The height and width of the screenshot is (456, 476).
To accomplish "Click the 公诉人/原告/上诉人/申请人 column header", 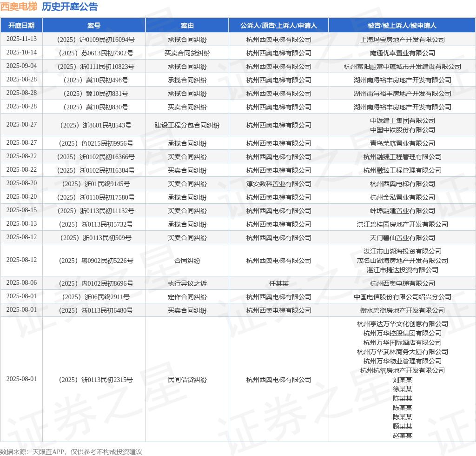I will [x=279, y=26].
